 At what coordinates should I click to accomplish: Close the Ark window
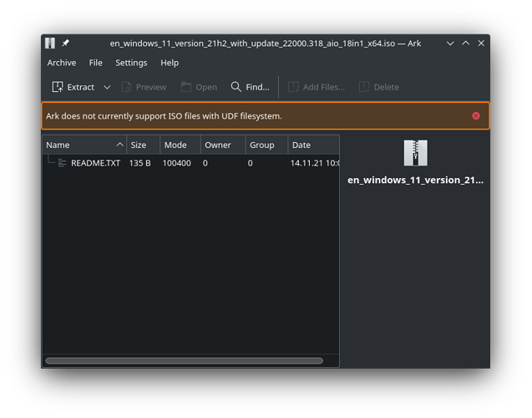(481, 43)
